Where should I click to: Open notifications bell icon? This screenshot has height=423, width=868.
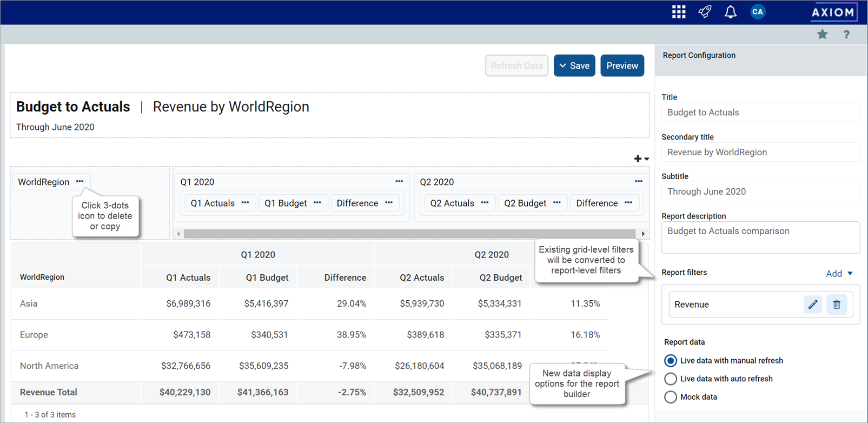tap(731, 12)
